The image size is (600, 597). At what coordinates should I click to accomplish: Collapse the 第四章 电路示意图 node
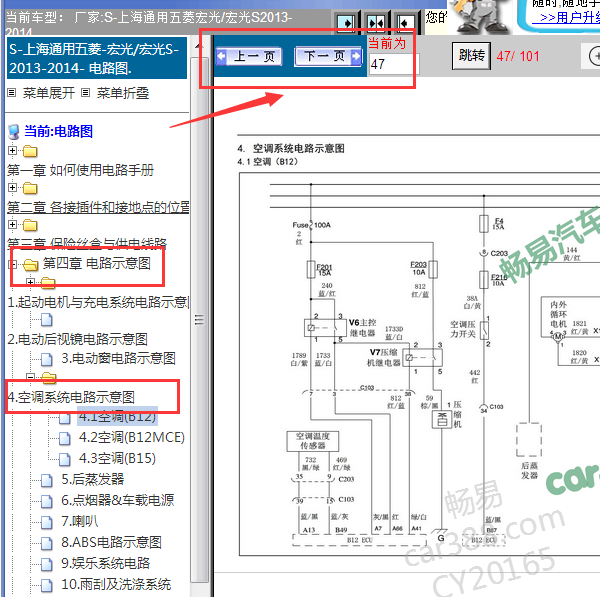pyautogui.click(x=12, y=264)
